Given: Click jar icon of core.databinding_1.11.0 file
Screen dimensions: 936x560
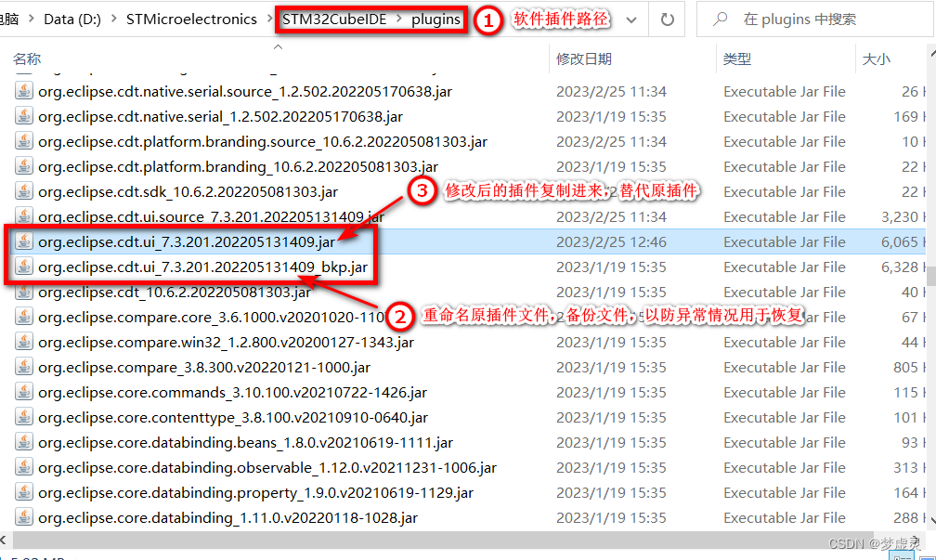Looking at the screenshot, I should 24,517.
